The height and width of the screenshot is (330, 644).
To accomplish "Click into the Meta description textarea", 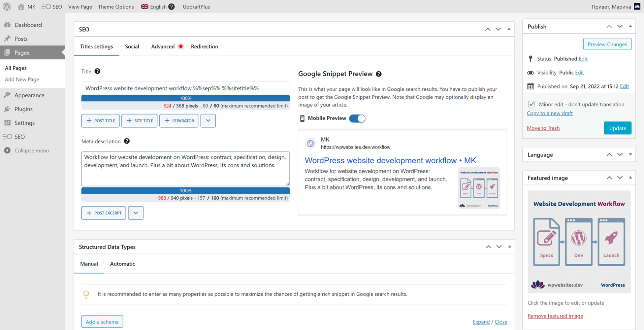I will point(185,169).
